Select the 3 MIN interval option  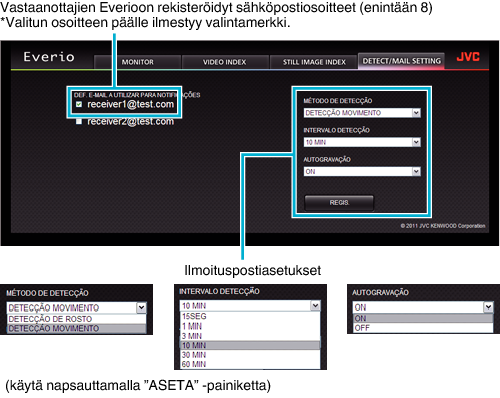(x=250, y=336)
